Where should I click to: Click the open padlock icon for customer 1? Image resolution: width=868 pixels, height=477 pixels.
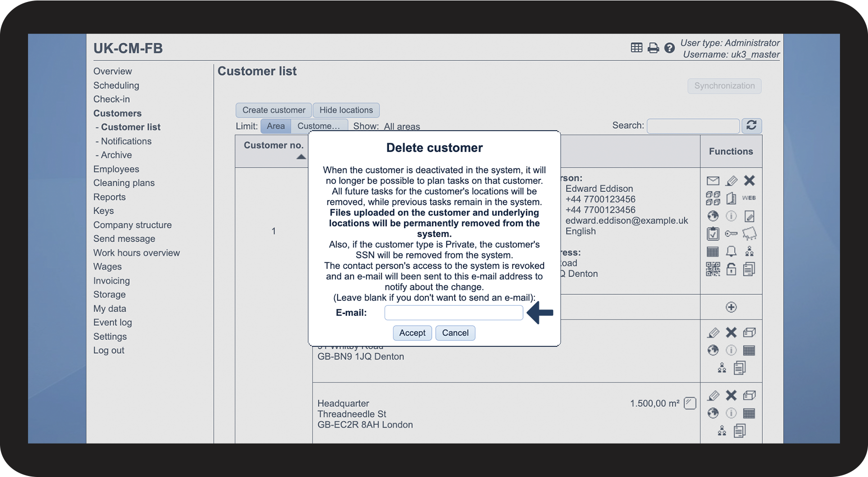pyautogui.click(x=731, y=269)
